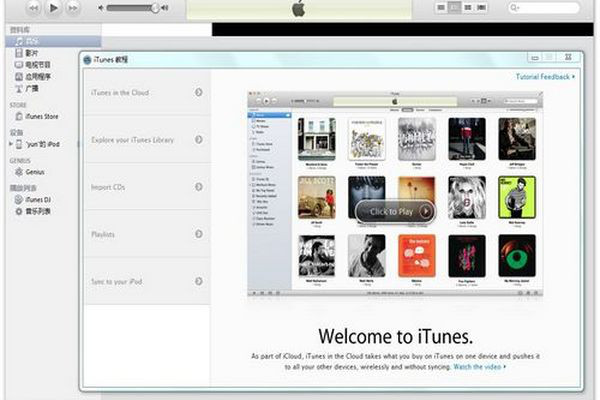Image resolution: width=600 pixels, height=400 pixels.
Task: Switch to Cover Flow view
Action: click(481, 7)
